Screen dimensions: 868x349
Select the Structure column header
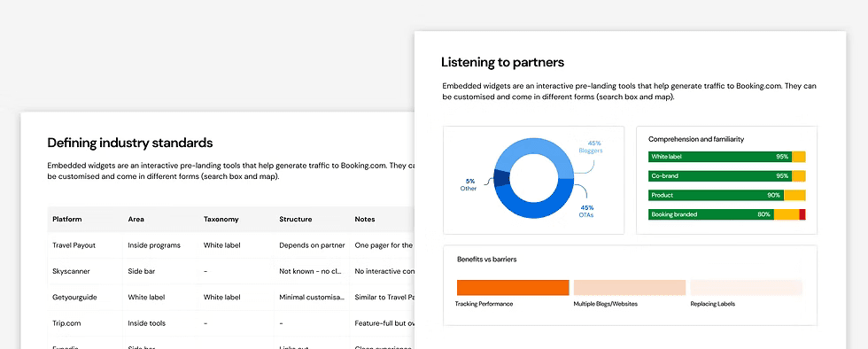[x=296, y=219]
